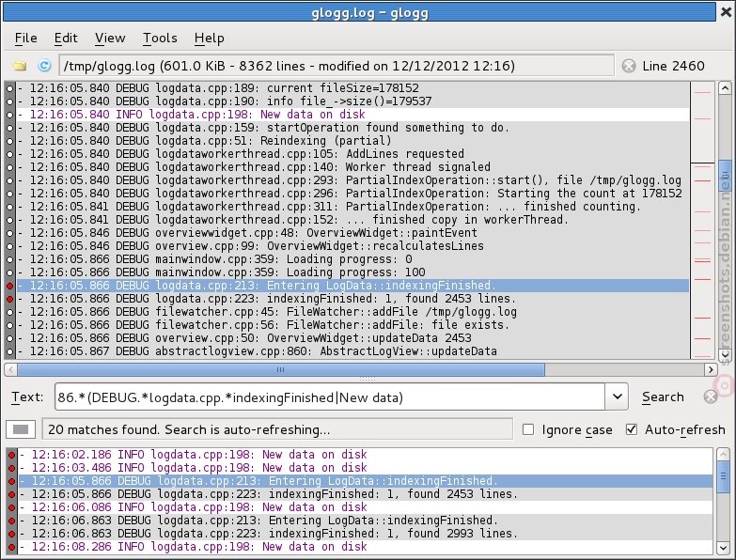736x560 pixels.
Task: Select line 'FileWatcher::addFile: file exists.'
Action: pos(353,325)
